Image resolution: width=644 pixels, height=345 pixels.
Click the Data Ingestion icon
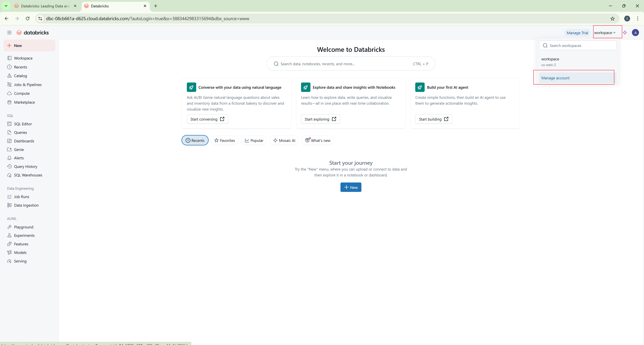[x=10, y=205]
